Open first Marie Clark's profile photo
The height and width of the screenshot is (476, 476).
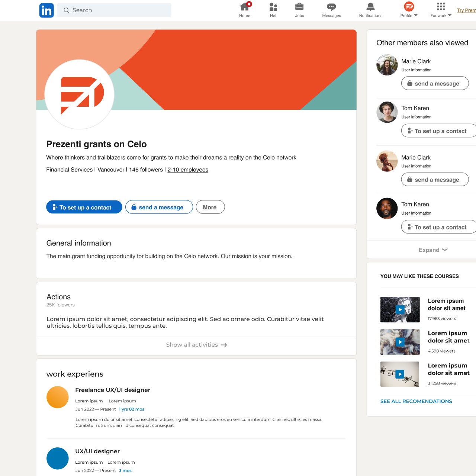(x=387, y=65)
